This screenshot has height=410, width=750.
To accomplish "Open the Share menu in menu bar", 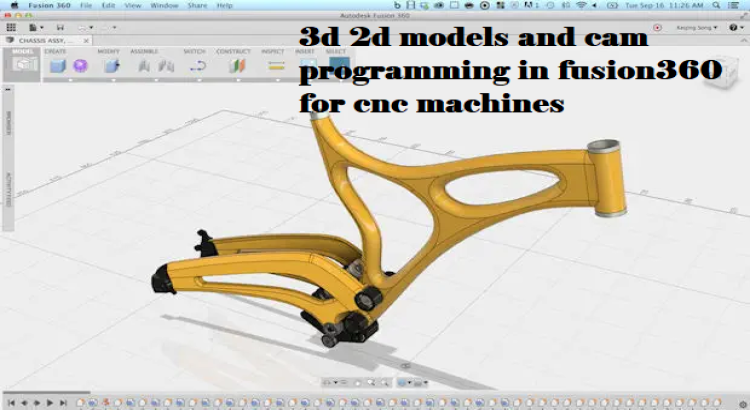I will tap(197, 5).
